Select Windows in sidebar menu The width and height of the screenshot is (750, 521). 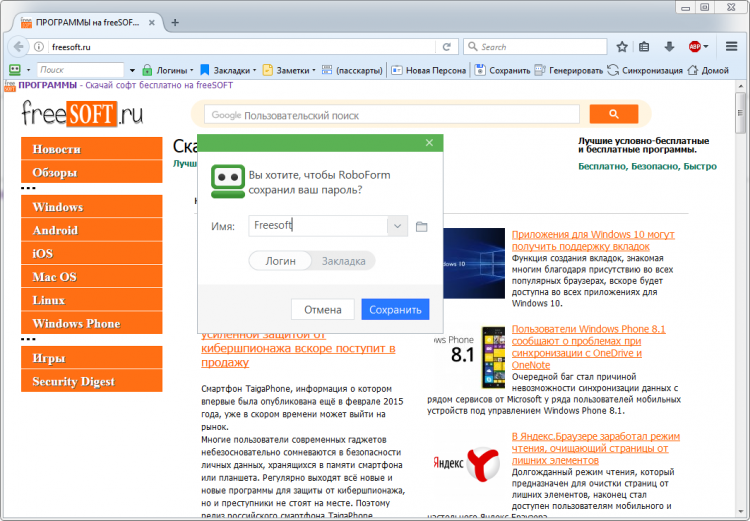click(x=92, y=206)
